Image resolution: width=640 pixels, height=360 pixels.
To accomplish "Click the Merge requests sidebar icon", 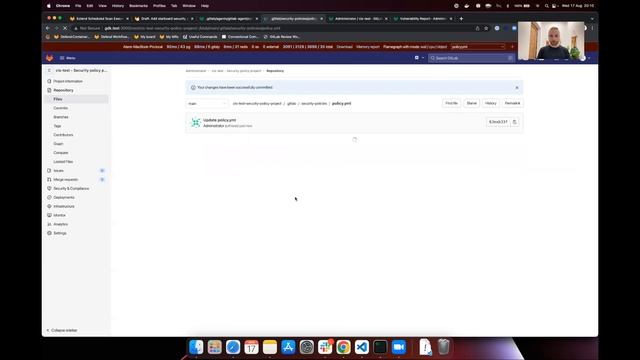I will 49,180.
